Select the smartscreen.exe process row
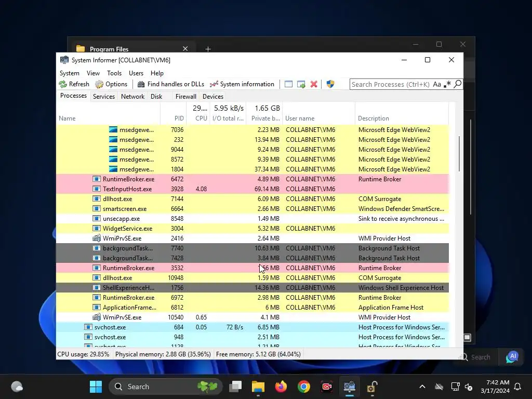 click(252, 209)
